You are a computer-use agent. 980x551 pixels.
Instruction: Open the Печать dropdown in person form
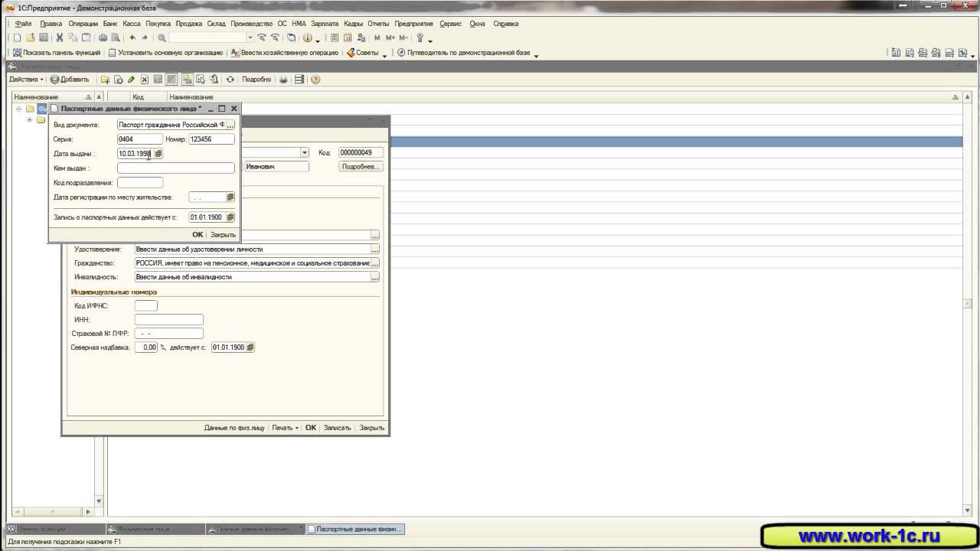point(285,428)
